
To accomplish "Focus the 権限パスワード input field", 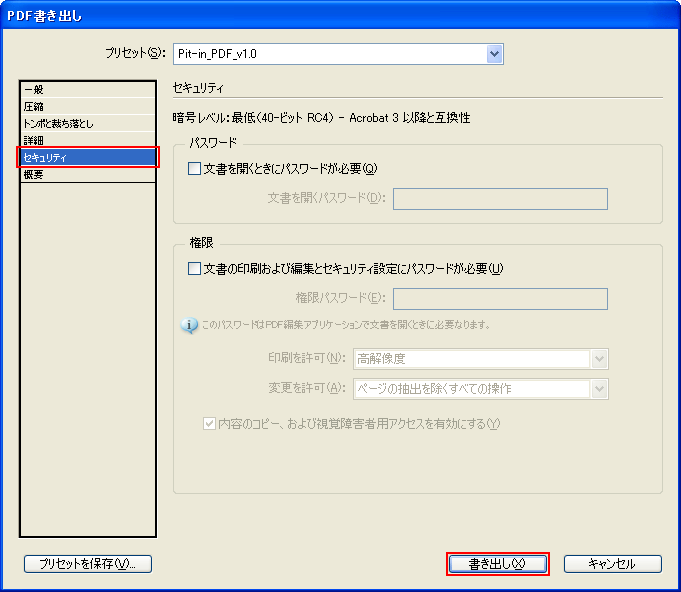I will (x=500, y=298).
